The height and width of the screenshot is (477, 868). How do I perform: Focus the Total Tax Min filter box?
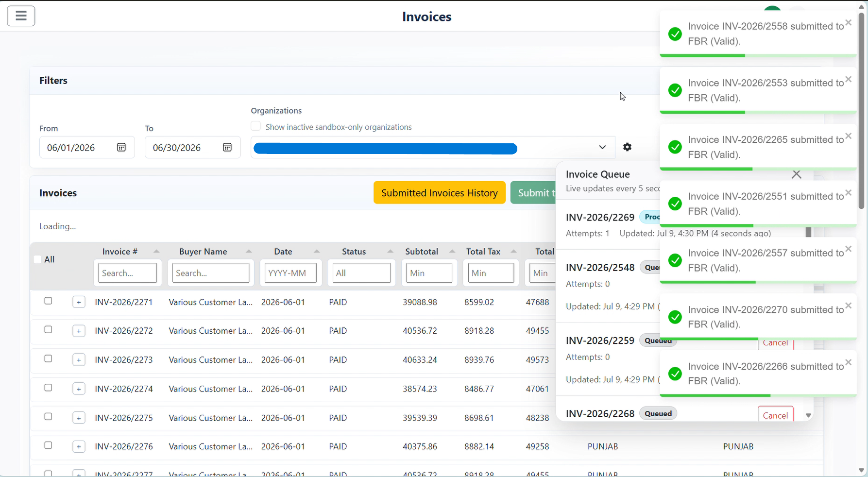click(x=491, y=273)
